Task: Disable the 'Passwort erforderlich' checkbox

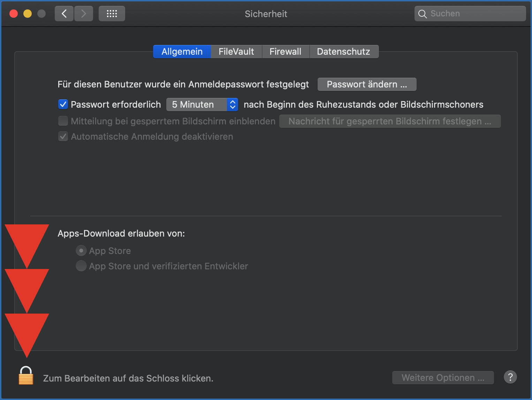Action: 63,104
